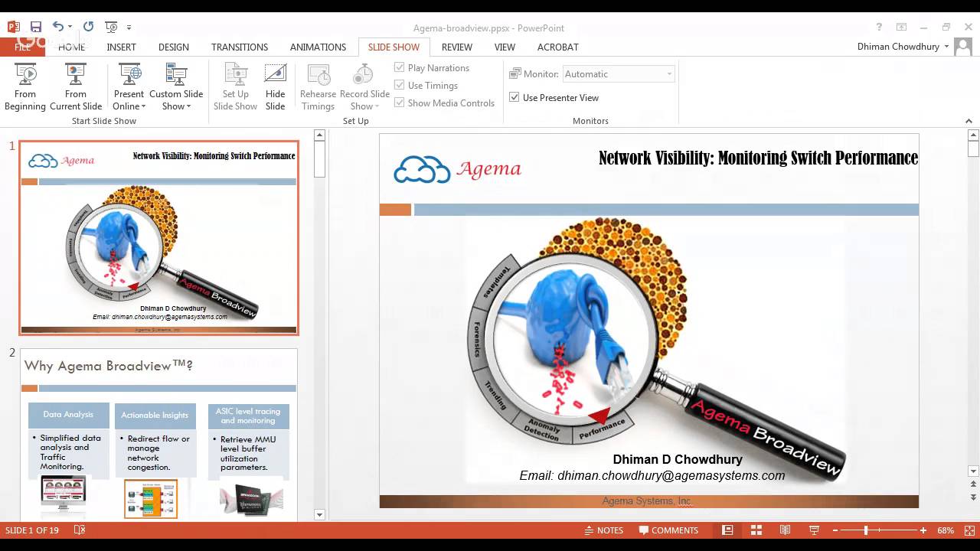Toggle Play Narrations checkbox

(x=400, y=67)
